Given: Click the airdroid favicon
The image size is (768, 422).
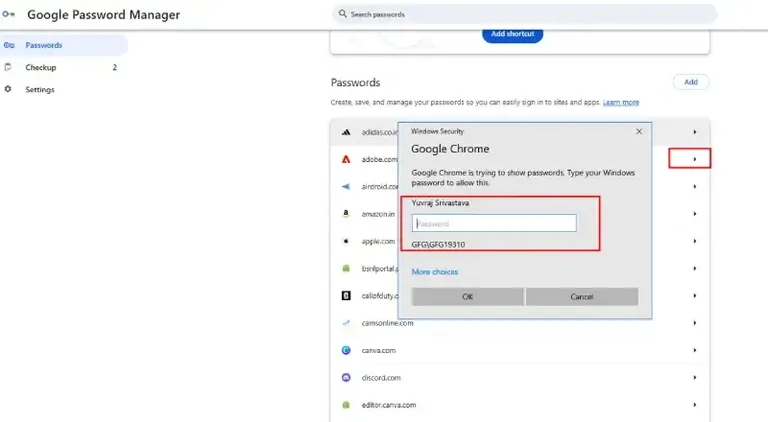Looking at the screenshot, I should [346, 187].
